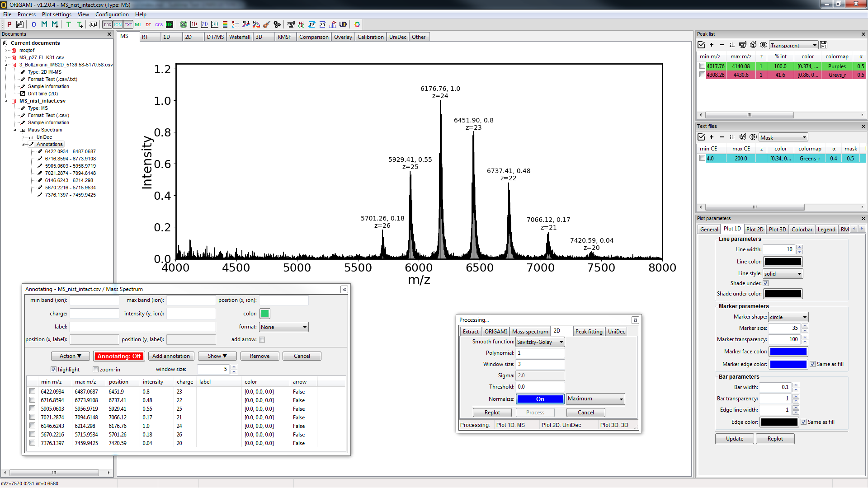Screen dimensions: 868x488
Task: Toggle the add arrow checkbox
Action: (x=262, y=339)
